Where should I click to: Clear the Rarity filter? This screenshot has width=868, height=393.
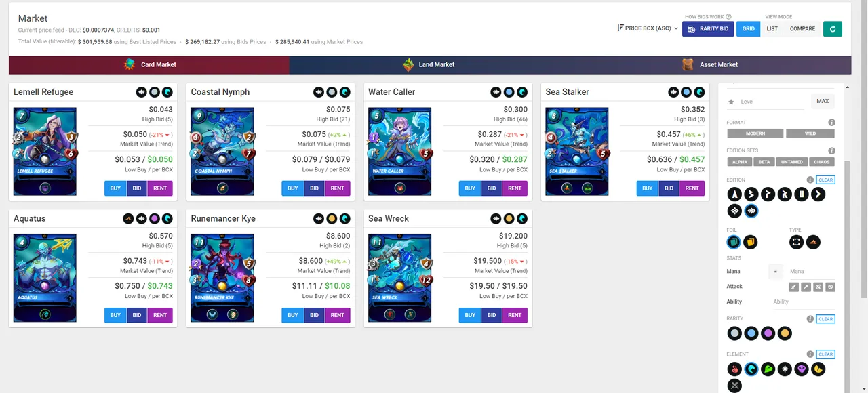tap(825, 319)
